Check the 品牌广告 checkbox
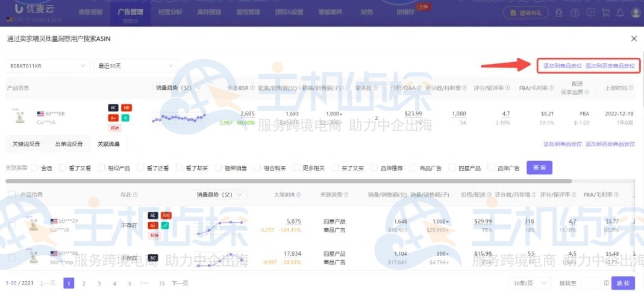The image size is (644, 292). pyautogui.click(x=491, y=168)
